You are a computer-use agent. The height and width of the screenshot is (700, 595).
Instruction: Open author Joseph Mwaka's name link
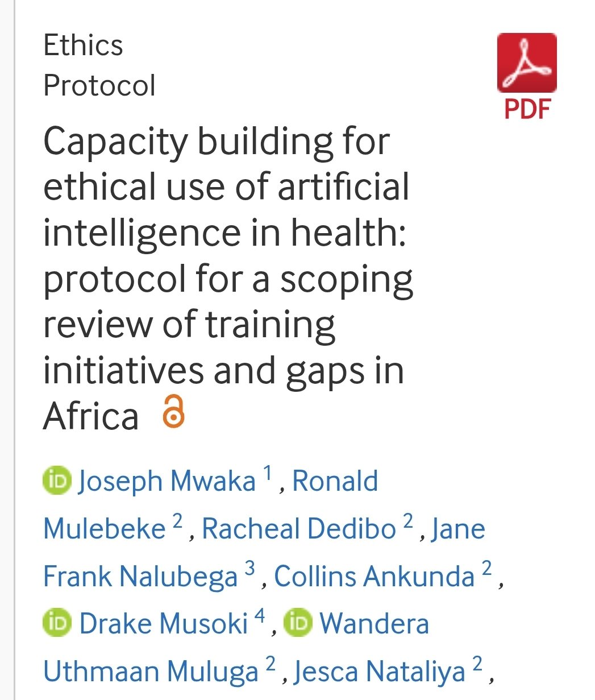pyautogui.click(x=167, y=482)
